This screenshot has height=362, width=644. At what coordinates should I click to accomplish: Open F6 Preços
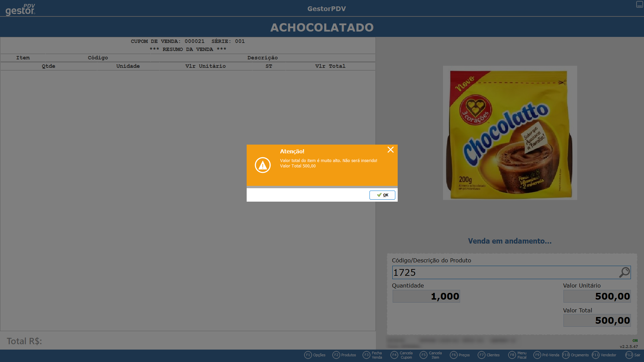click(460, 355)
